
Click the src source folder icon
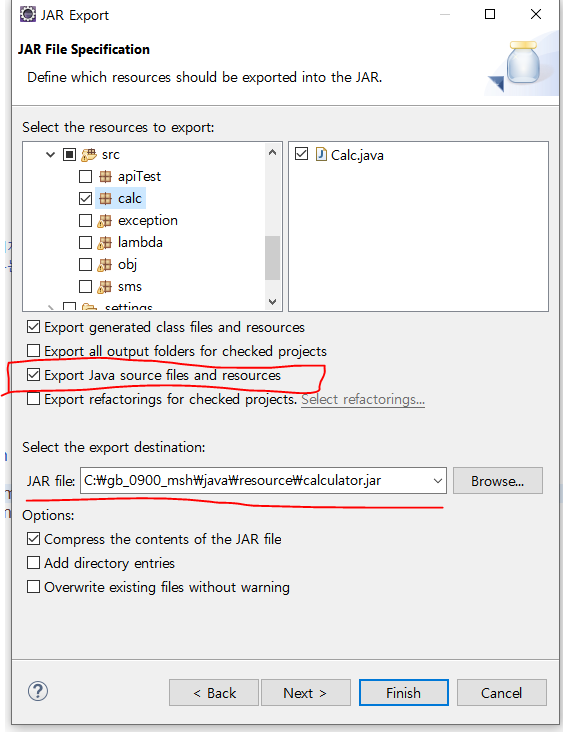pyautogui.click(x=89, y=155)
